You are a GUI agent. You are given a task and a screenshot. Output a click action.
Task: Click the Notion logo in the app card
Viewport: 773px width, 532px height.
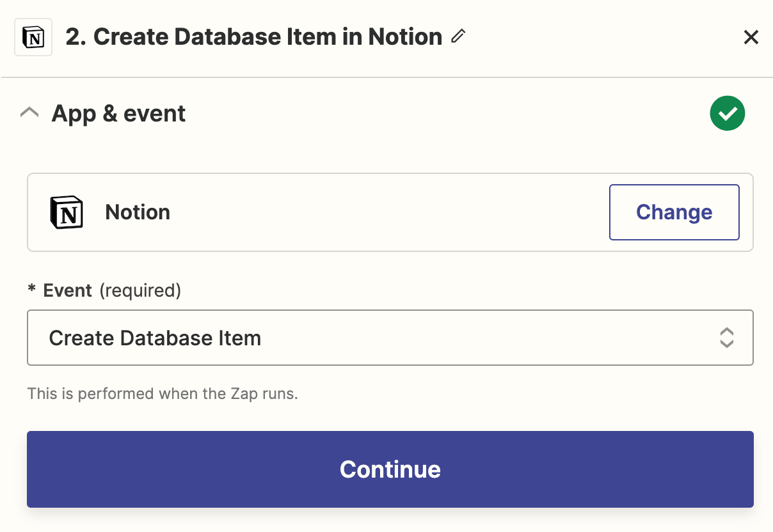pos(67,212)
